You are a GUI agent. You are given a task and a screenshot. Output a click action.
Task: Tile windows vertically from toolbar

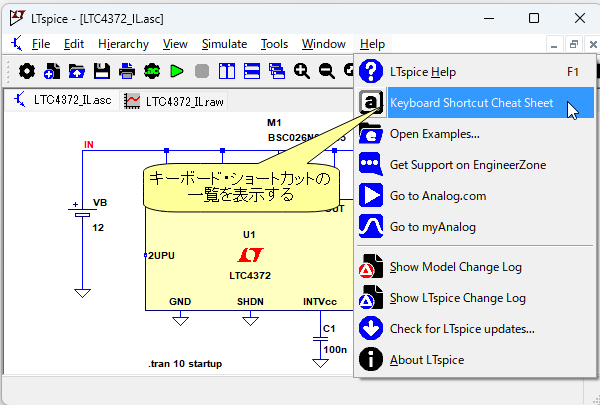227,71
